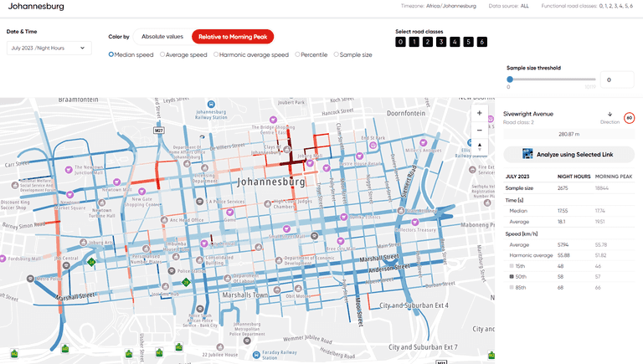Zoom out on the map

tap(479, 130)
